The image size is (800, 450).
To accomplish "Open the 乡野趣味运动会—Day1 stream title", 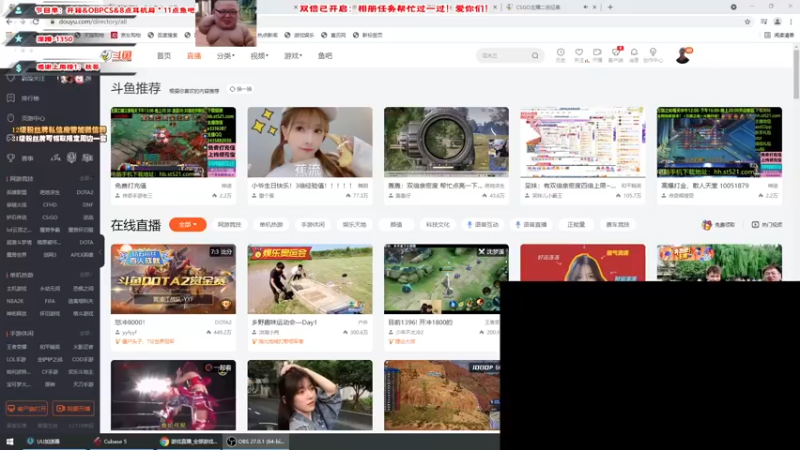I will coord(284,322).
